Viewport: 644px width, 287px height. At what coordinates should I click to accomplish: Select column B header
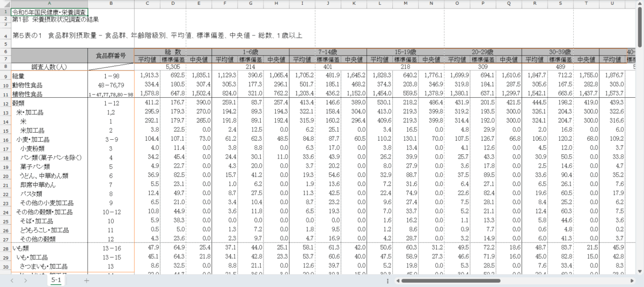pos(111,4)
